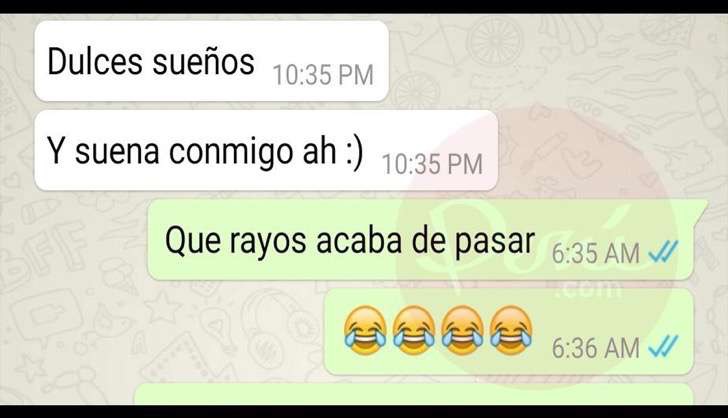
Task: Click the 'Dulces sueños' message bubble
Action: pyautogui.click(x=211, y=61)
